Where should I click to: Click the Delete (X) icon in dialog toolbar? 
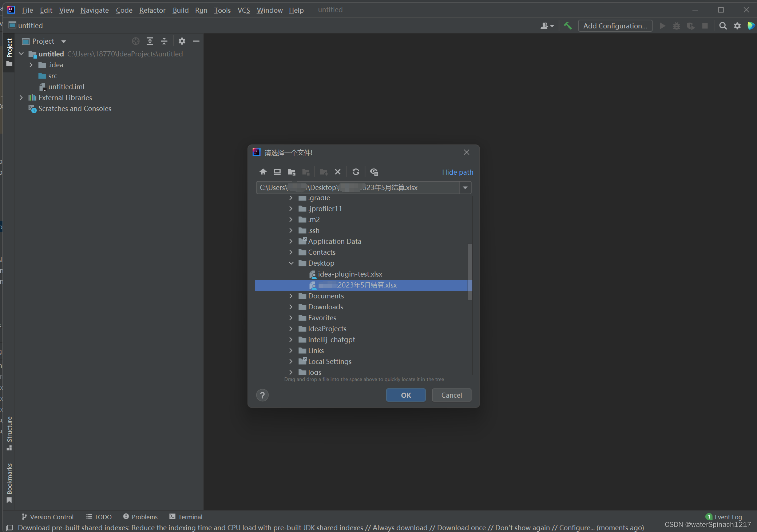338,172
